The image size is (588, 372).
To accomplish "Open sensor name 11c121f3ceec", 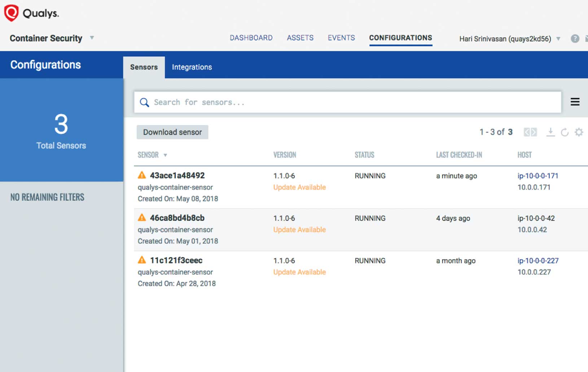I will (x=176, y=260).
